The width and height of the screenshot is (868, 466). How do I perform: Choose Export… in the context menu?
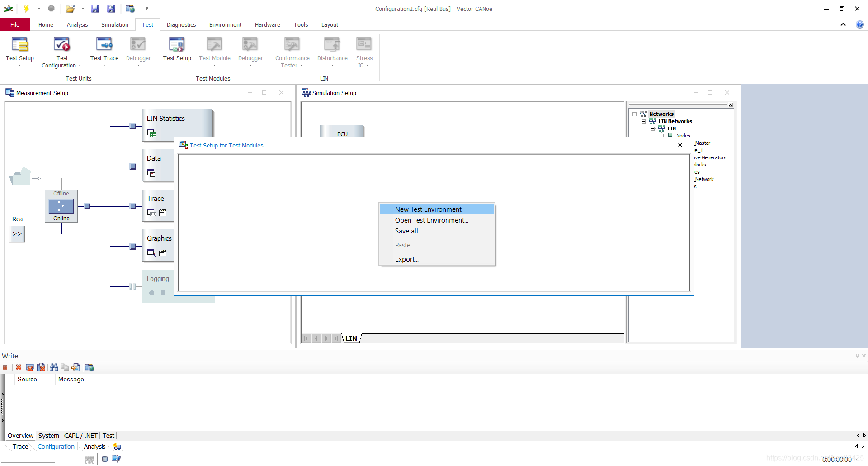click(437, 259)
